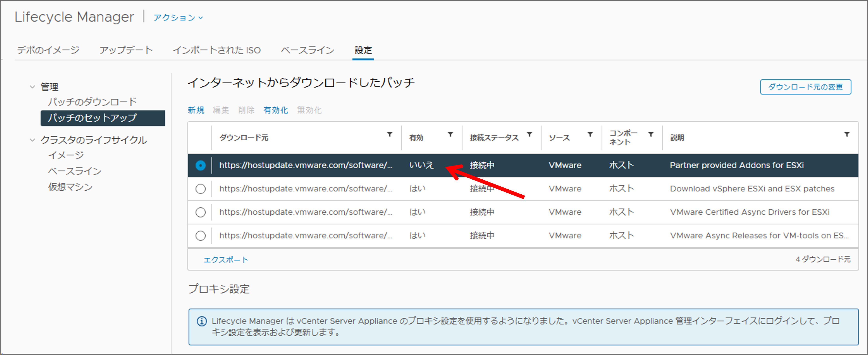Filter the ソース column
Image resolution: width=868 pixels, height=355 pixels.
pyautogui.click(x=590, y=134)
